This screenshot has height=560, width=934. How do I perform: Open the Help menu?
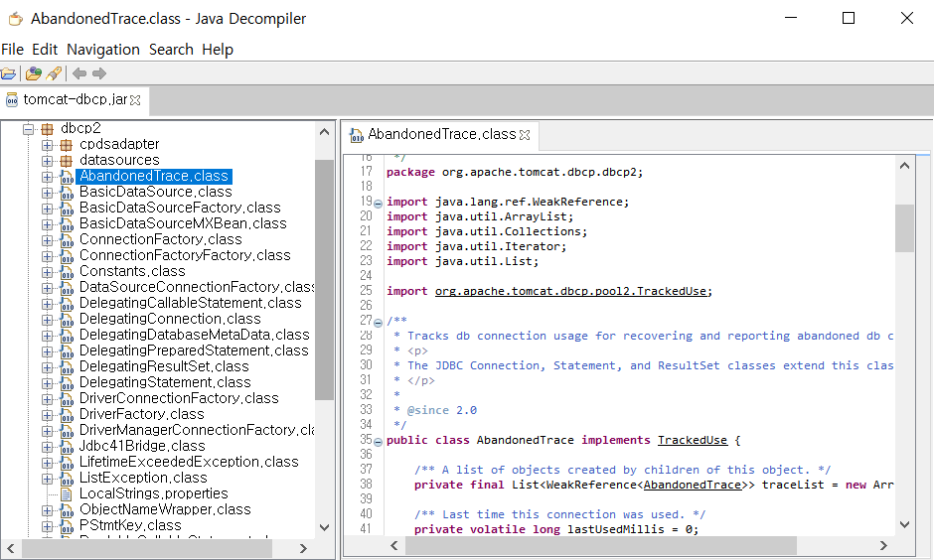click(218, 50)
